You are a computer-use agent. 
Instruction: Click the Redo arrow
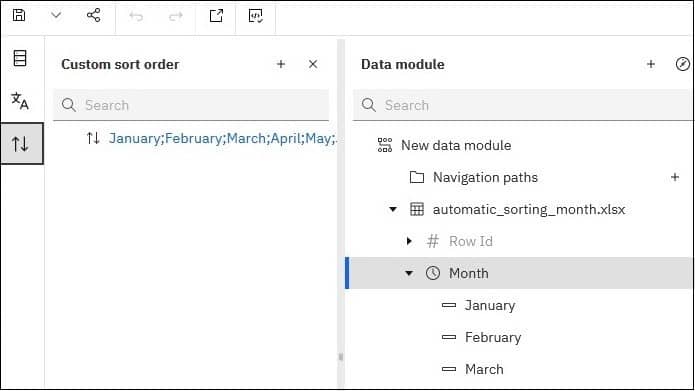176,16
